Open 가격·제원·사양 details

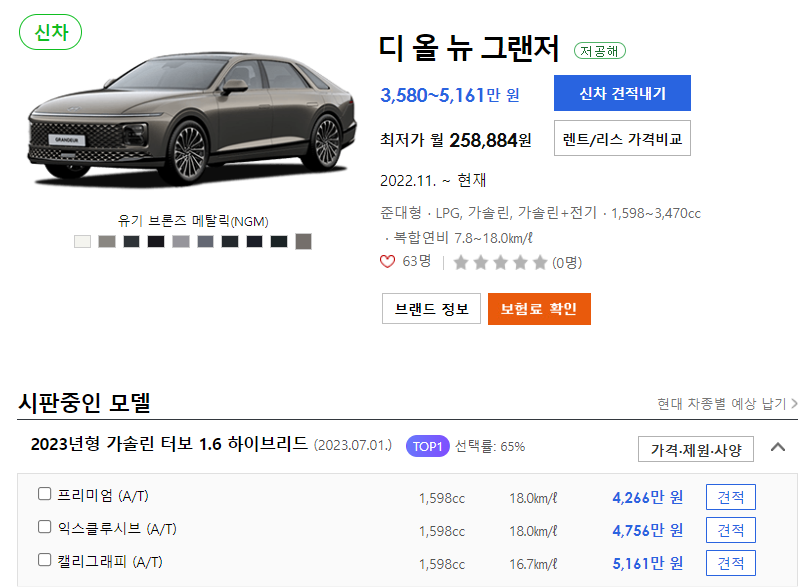click(x=696, y=449)
